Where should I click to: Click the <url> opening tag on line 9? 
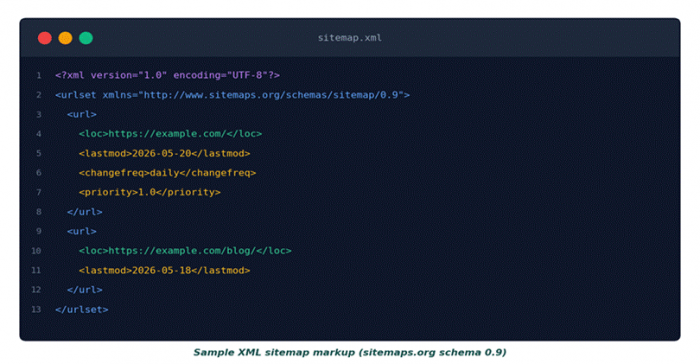pos(82,231)
